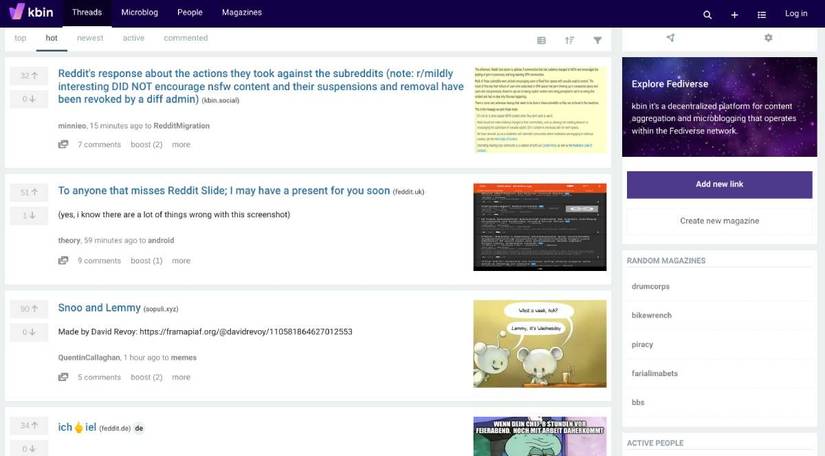Downvote the Reddit's response thread
The image size is (825, 456).
[29, 99]
